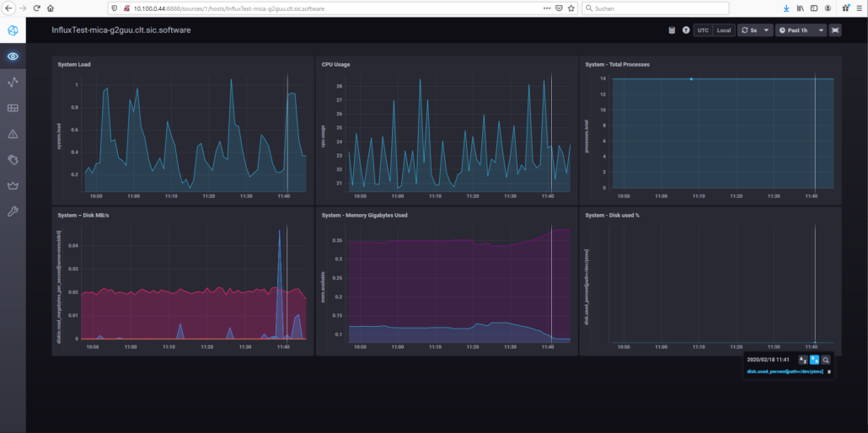Switch the time zone to UTC
Image resolution: width=868 pixels, height=433 pixels.
pos(703,30)
